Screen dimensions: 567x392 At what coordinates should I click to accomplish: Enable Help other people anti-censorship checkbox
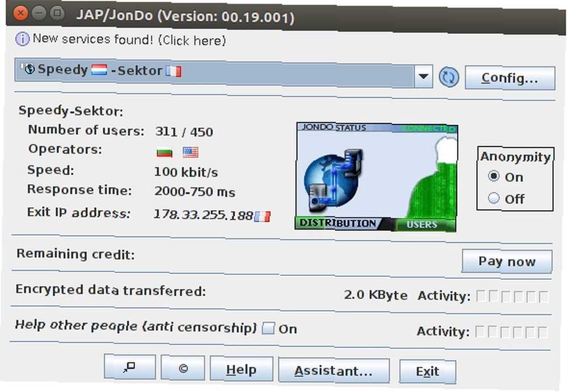268,328
